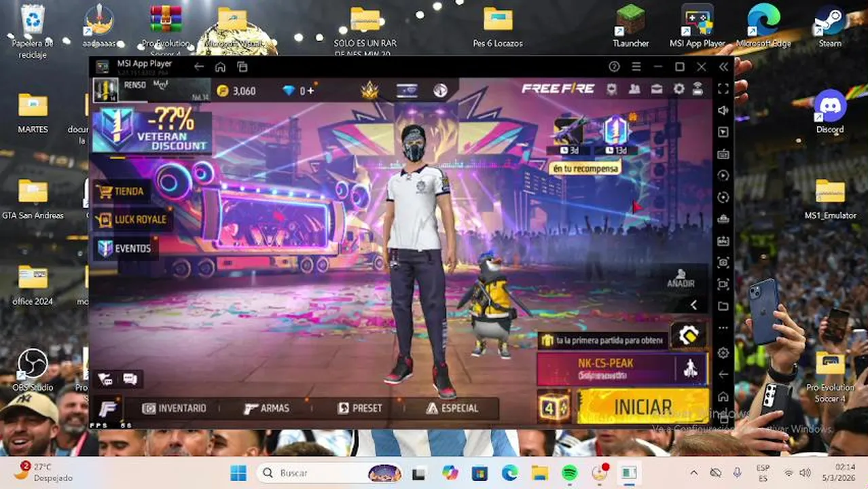Viewport: 868px width, 489px height.
Task: Open the Free Fire settings gear
Action: coord(679,89)
